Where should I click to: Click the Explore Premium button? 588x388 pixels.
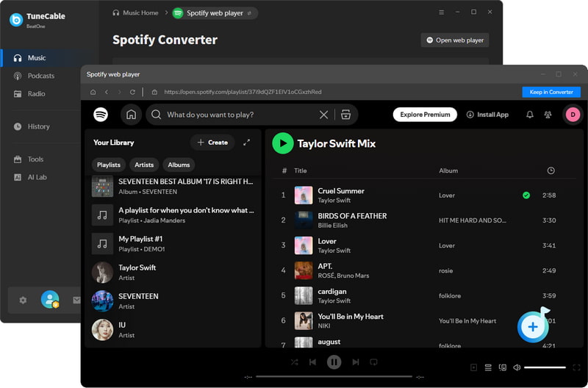tap(425, 115)
